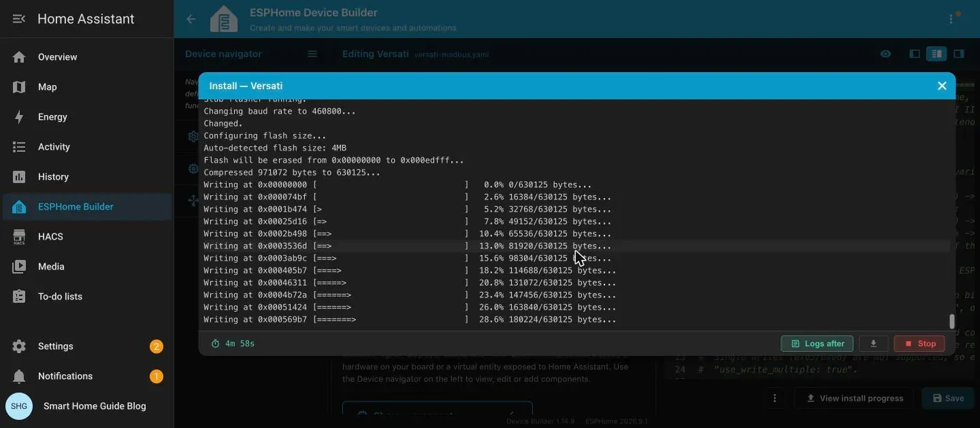Image resolution: width=980 pixels, height=428 pixels.
Task: Switch to right-panel-only layout
Action: [x=959, y=54]
